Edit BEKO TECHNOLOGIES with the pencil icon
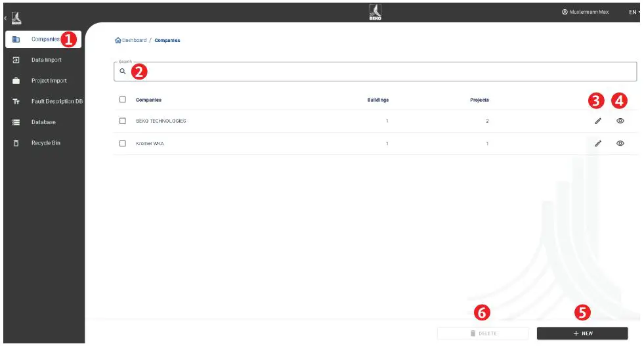This screenshot has height=346, width=644. click(598, 121)
